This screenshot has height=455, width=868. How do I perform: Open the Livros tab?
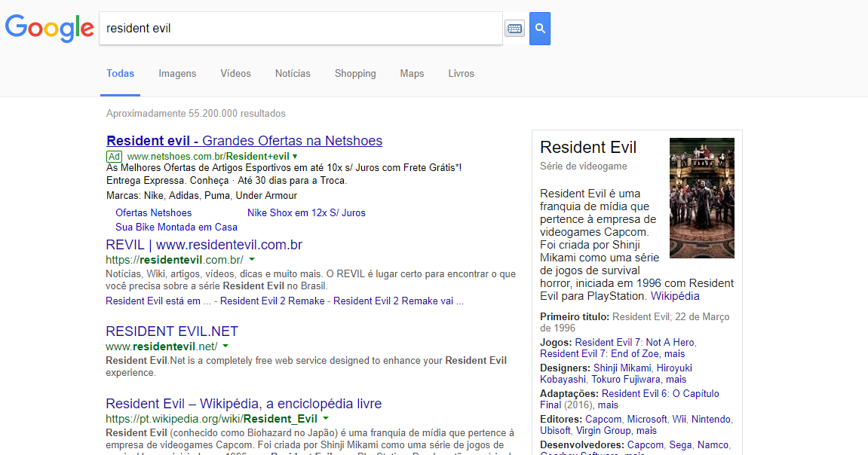[x=461, y=74]
